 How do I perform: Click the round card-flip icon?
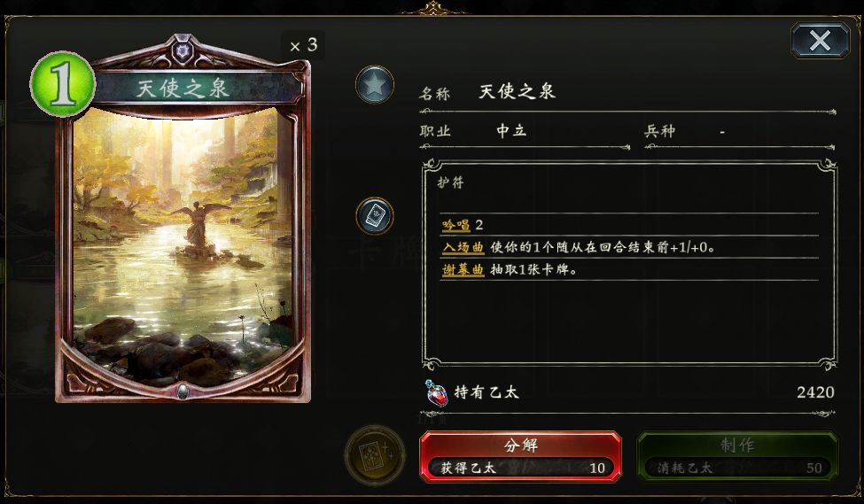(375, 216)
